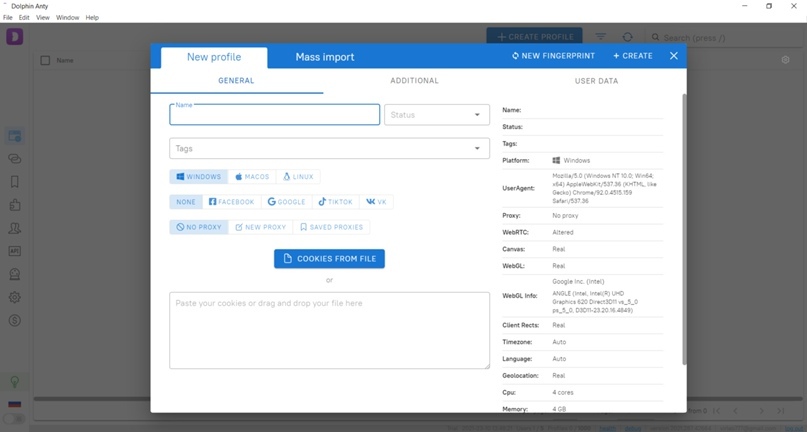Toggle the theme switch at sidebar bottom
The image size is (807, 432).
(14, 419)
